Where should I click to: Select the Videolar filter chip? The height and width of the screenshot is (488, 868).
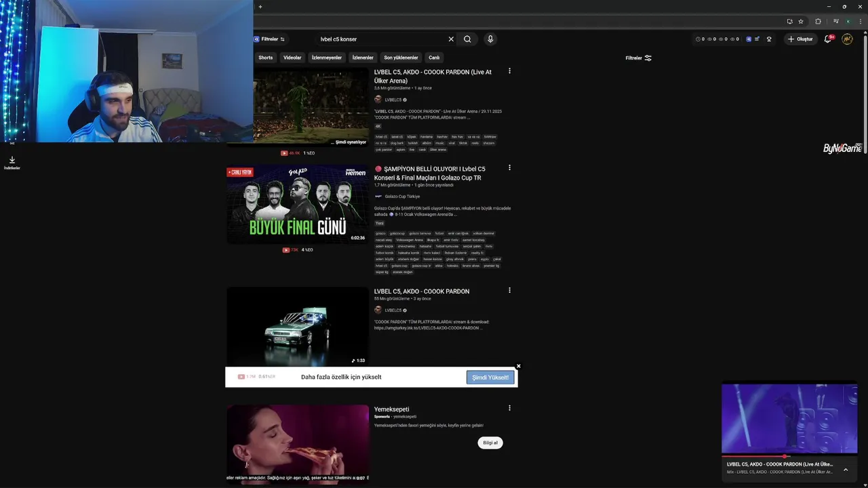click(292, 58)
